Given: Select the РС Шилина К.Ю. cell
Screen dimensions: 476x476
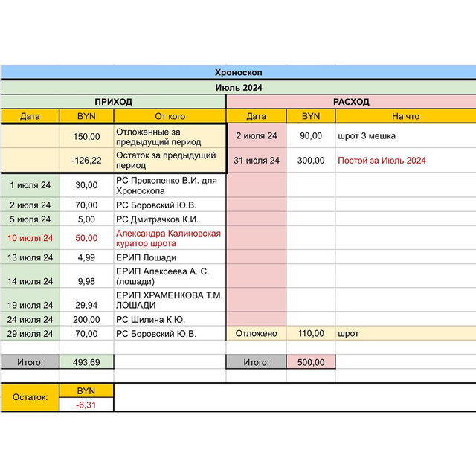Looking at the screenshot, I should point(170,319).
